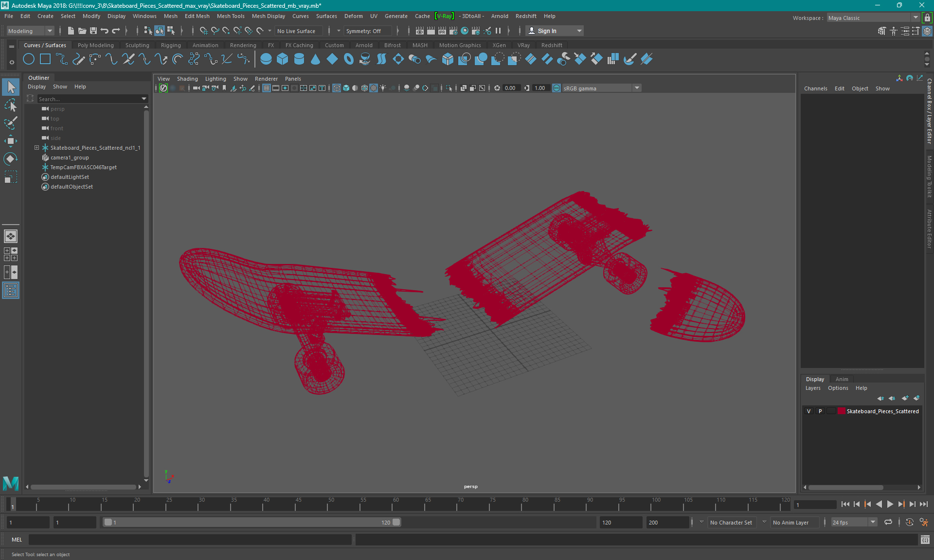The image size is (934, 560).
Task: Expand the camera1_group outliner item
Action: point(36,157)
